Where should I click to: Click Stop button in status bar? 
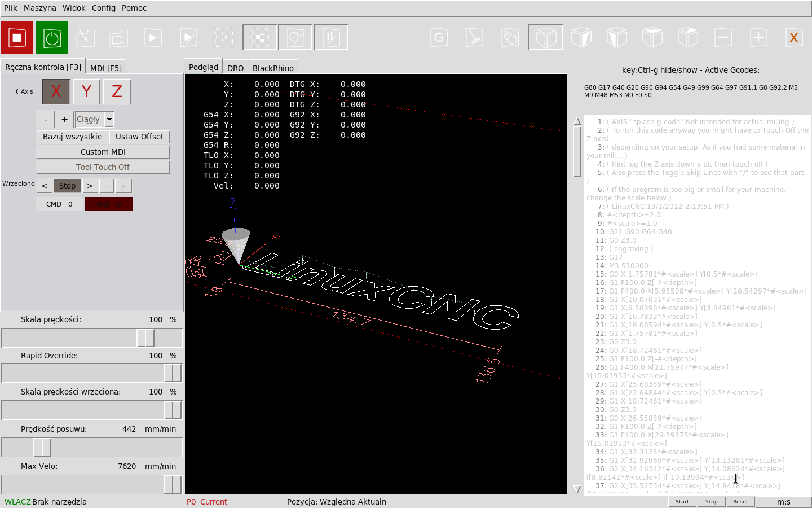pos(712,502)
